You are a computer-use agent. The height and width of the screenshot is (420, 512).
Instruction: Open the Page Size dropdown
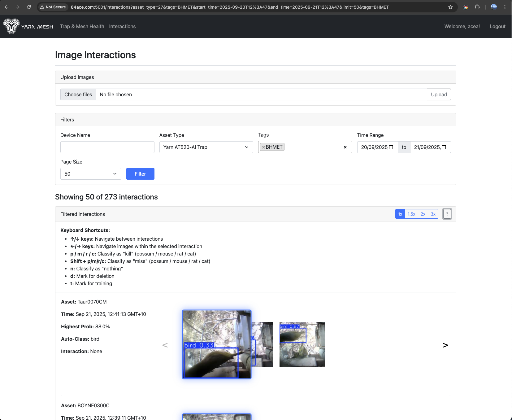[x=91, y=174]
